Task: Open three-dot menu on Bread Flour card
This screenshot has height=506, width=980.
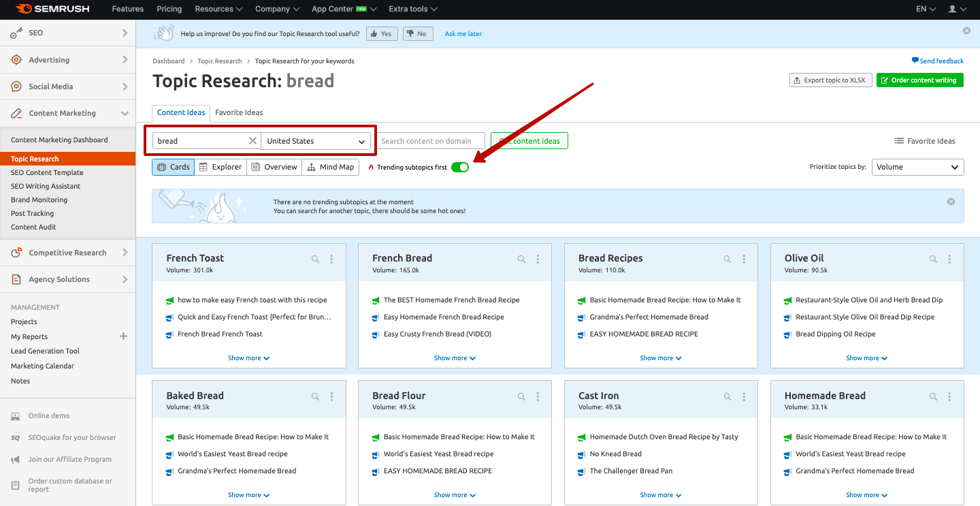Action: [x=538, y=396]
